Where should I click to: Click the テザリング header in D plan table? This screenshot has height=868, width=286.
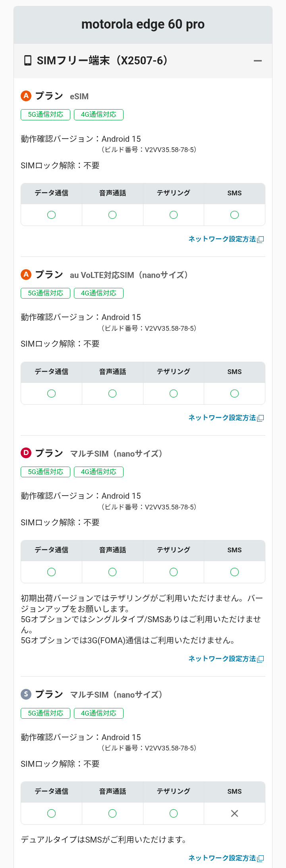173,550
